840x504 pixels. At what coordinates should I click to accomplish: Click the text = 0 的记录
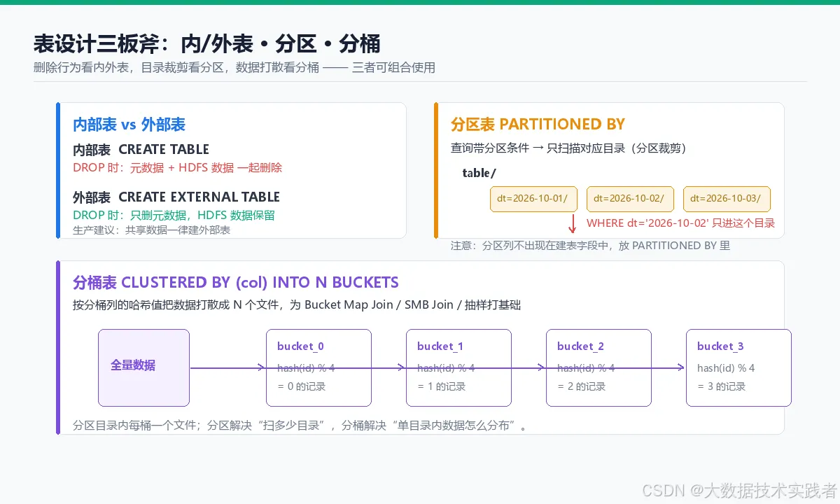tap(302, 386)
